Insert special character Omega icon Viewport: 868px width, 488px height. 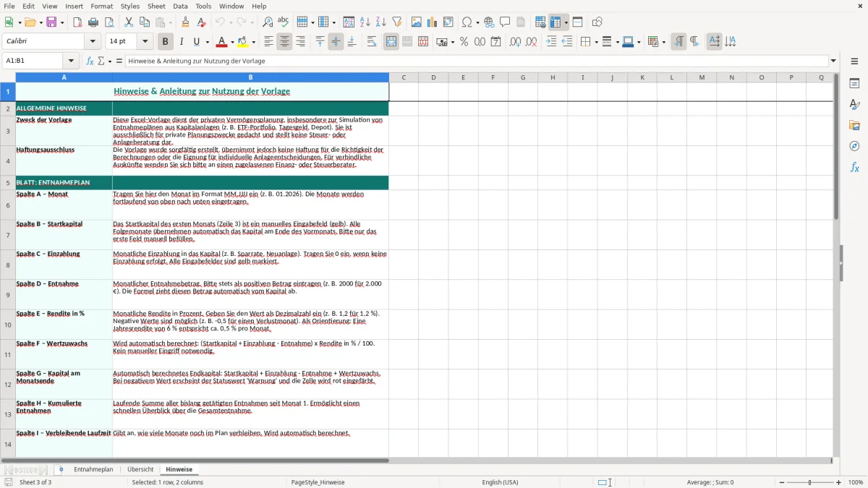tap(467, 22)
